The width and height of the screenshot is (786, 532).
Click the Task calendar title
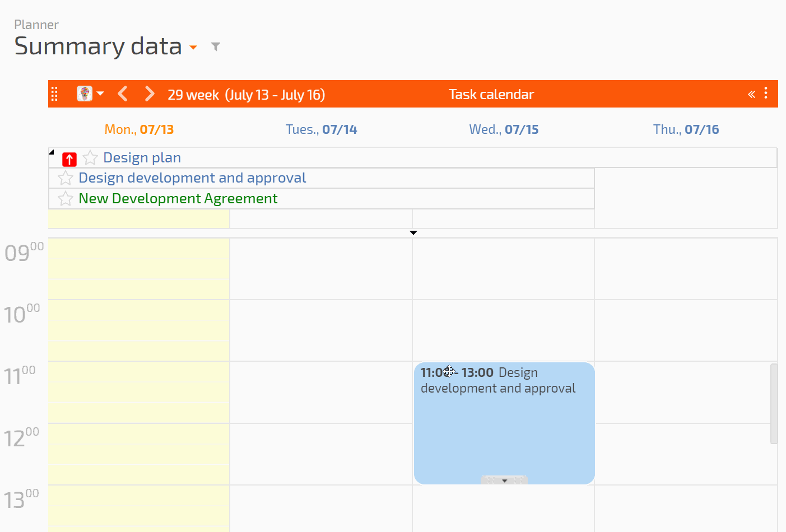pos(491,94)
